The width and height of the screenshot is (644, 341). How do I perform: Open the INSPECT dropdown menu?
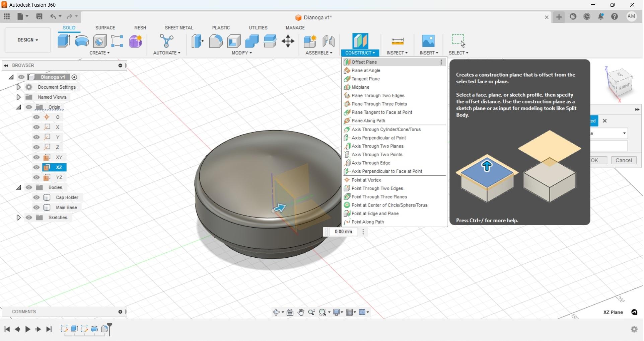coord(397,53)
